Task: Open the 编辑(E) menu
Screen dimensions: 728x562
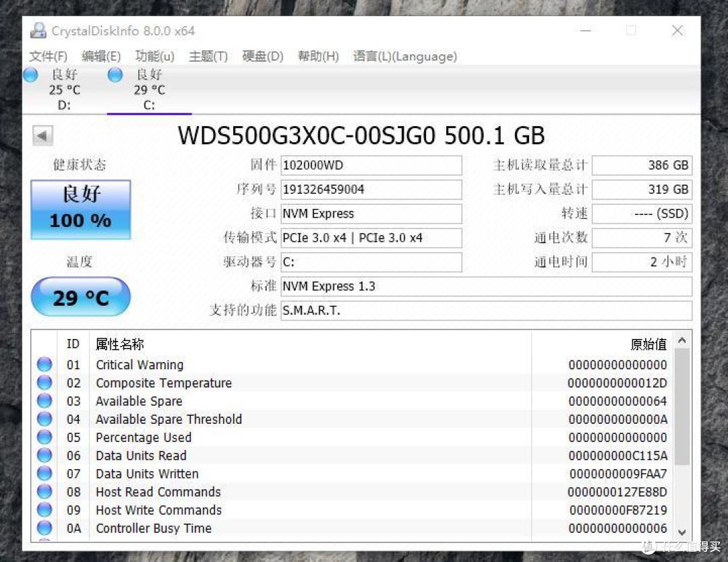Action: click(100, 56)
